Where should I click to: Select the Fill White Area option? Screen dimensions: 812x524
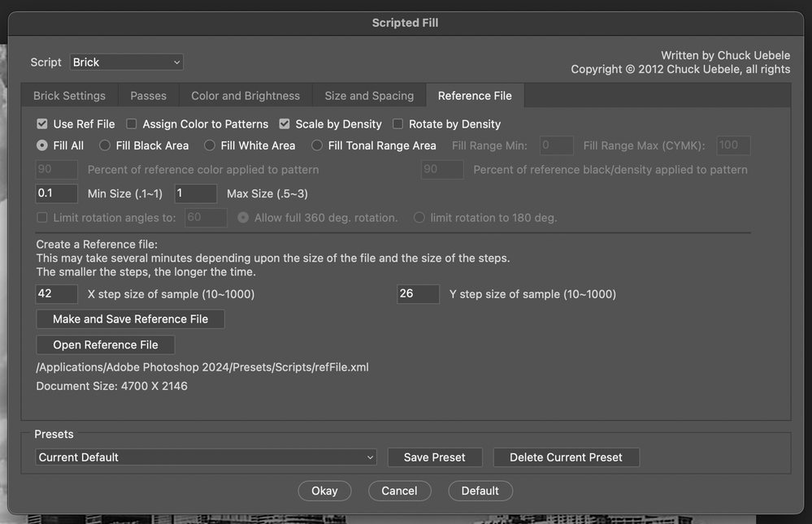tap(209, 145)
